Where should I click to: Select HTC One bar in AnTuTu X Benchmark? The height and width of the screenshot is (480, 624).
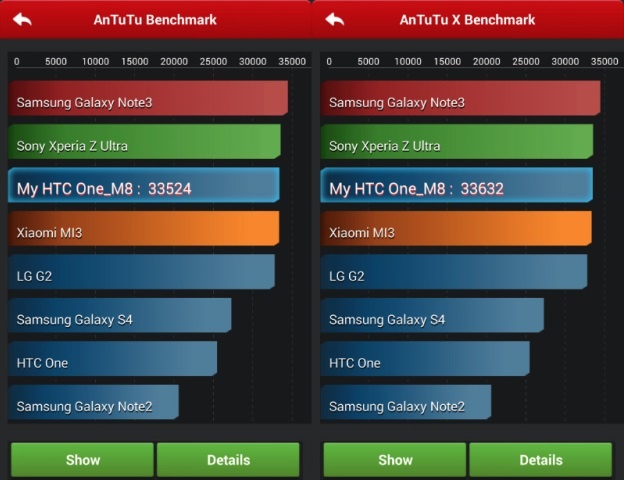(425, 359)
